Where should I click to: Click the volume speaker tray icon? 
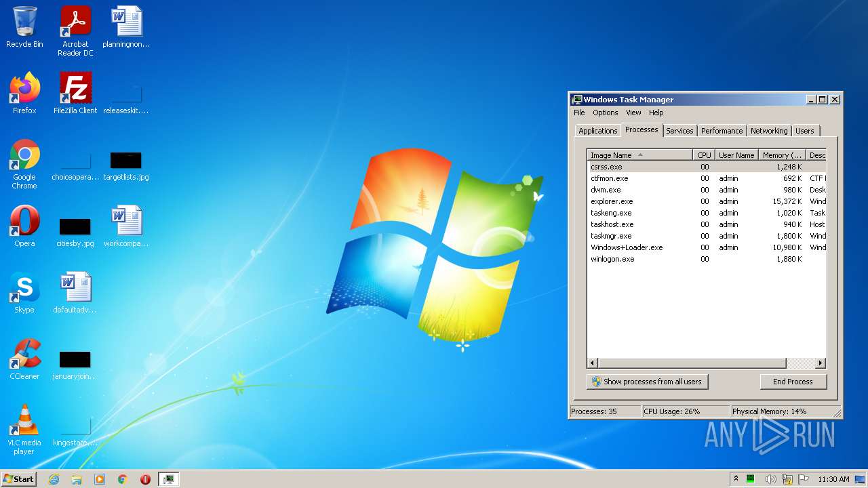tap(771, 479)
